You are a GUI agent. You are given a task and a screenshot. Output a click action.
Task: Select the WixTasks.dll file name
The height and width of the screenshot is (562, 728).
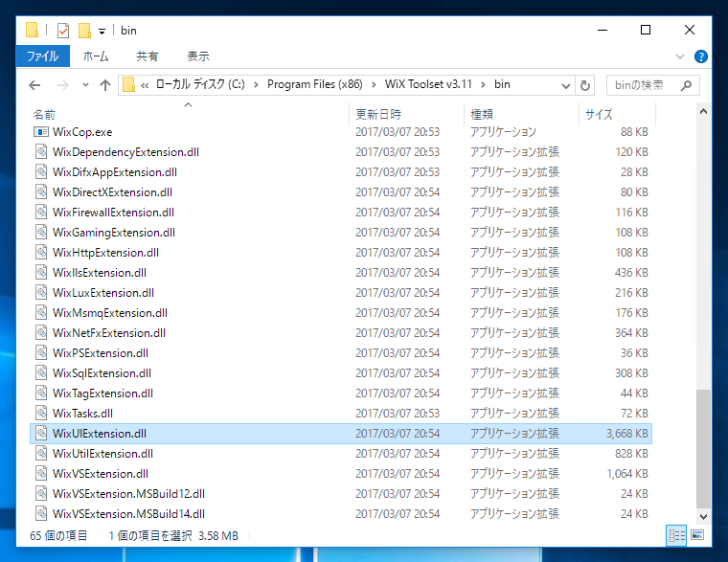pyautogui.click(x=82, y=413)
